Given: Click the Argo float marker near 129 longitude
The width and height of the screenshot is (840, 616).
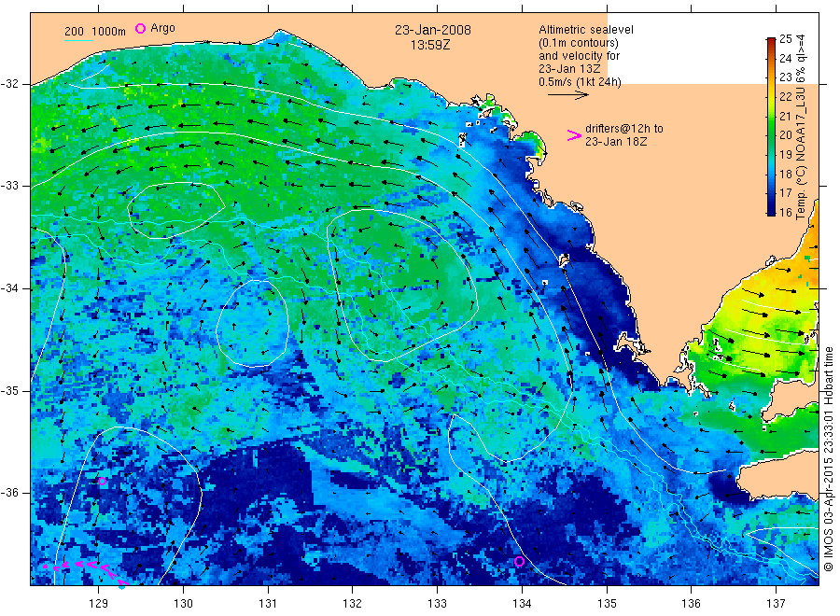Looking at the screenshot, I should (x=103, y=481).
